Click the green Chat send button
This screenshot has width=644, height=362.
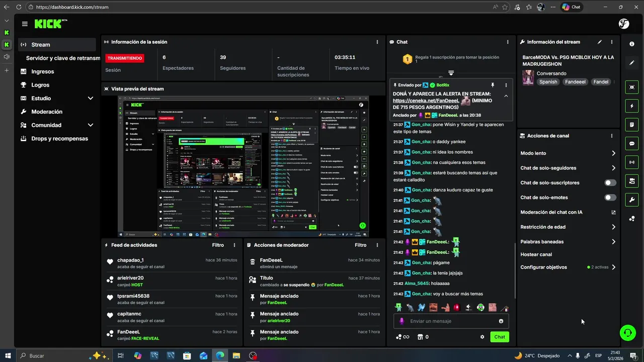[x=500, y=337]
